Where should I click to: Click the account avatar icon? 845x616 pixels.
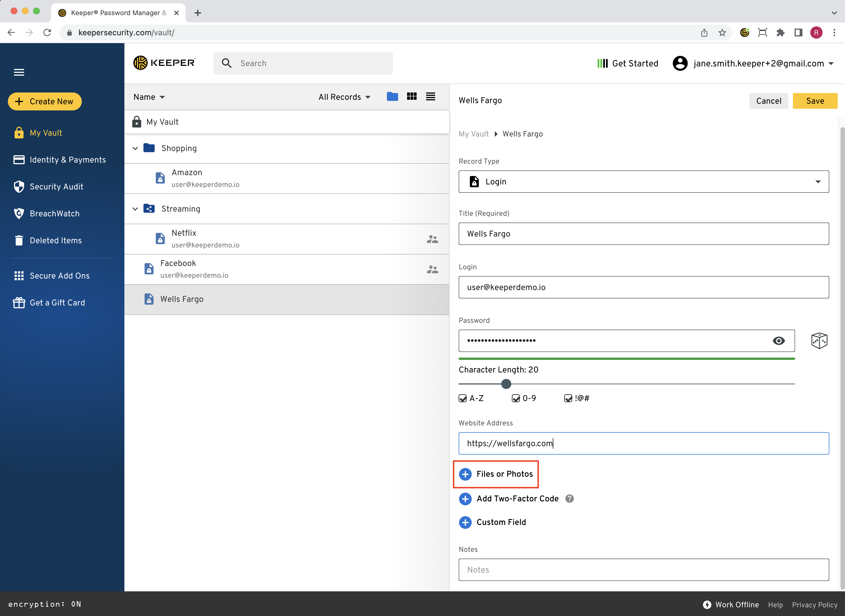coord(680,63)
